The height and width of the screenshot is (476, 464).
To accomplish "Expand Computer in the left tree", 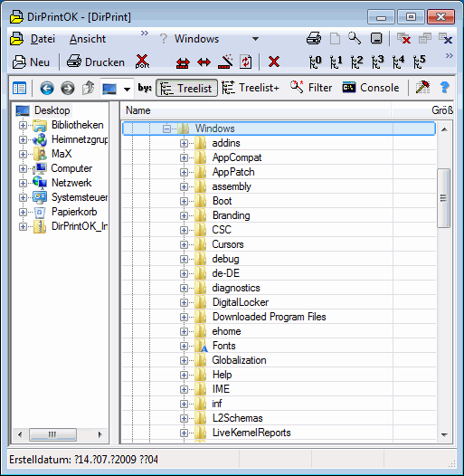I will [23, 168].
